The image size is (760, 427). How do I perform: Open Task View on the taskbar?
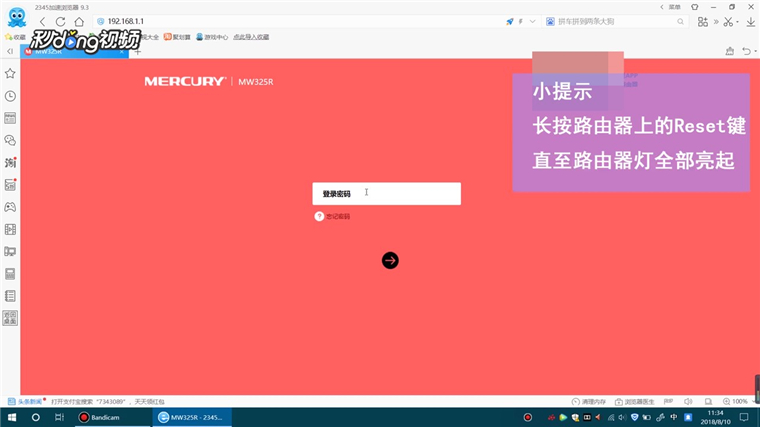[59, 417]
